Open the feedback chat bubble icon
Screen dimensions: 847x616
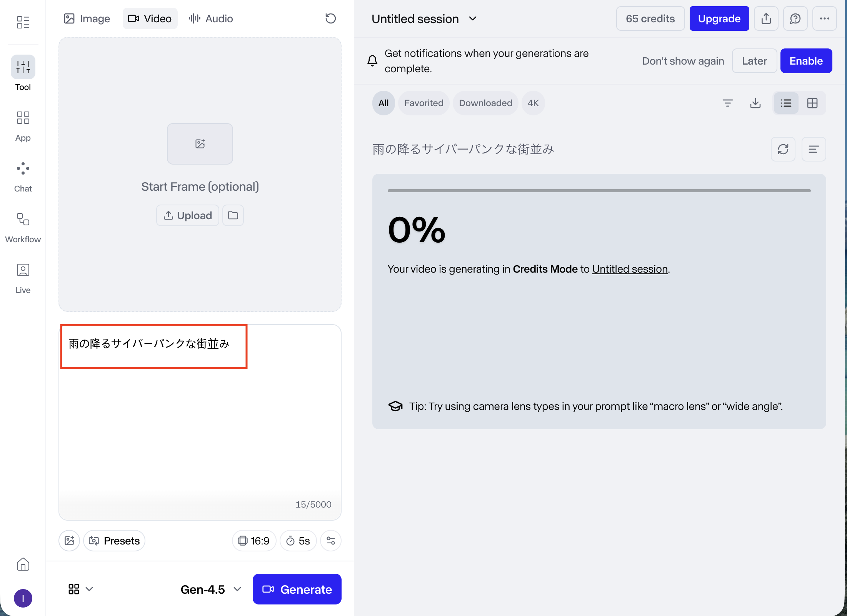795,18
